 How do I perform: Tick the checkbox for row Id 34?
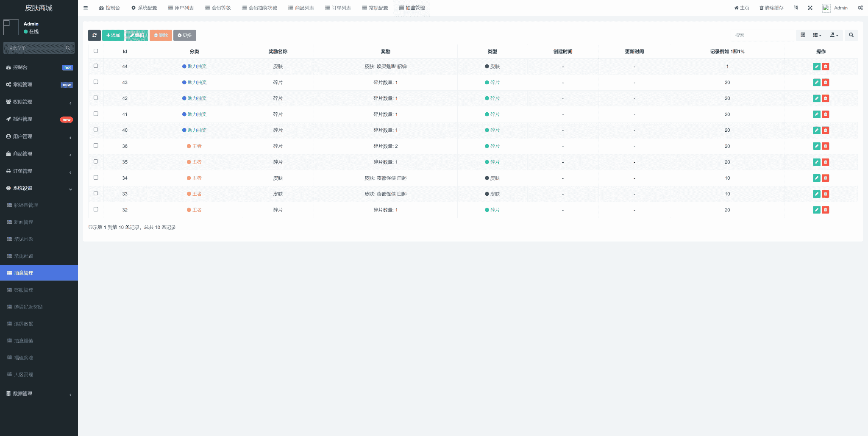(x=96, y=178)
